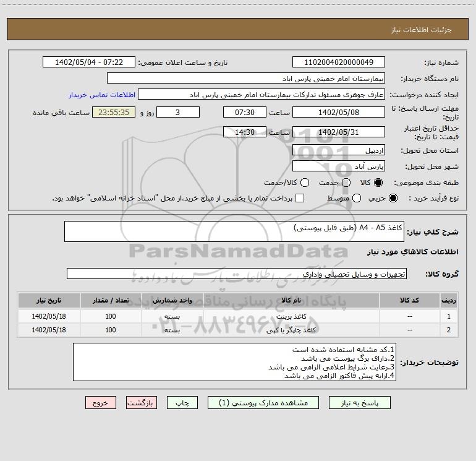Click the واحد شمارش column header
Screen dimensions: 476x461
172,300
